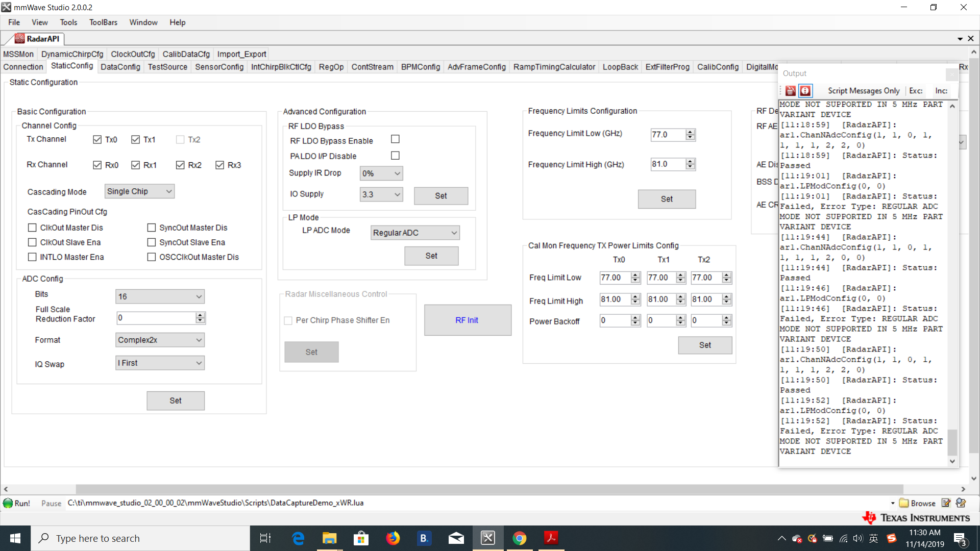Open Adobe Acrobat from taskbar
The image size is (980, 551).
[551, 538]
